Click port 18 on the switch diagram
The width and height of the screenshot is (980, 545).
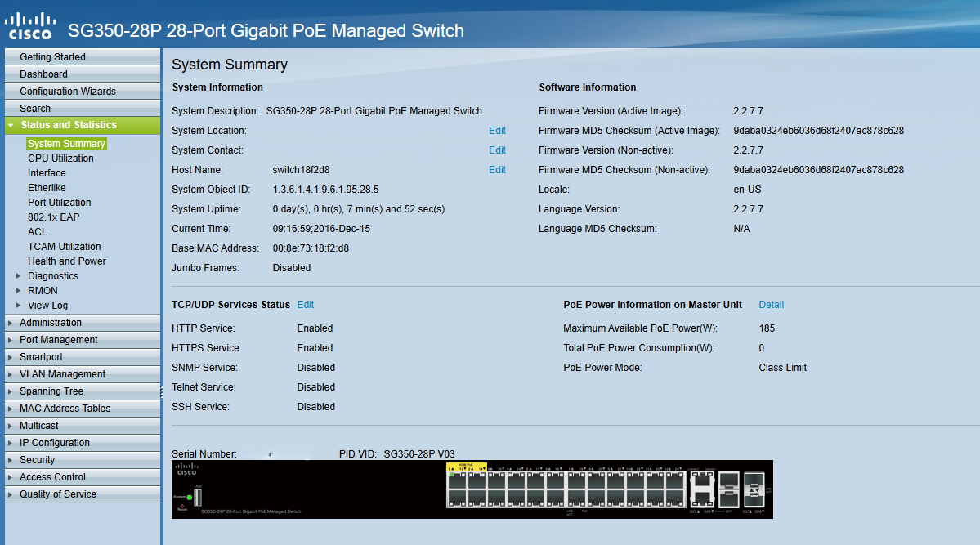click(x=555, y=498)
